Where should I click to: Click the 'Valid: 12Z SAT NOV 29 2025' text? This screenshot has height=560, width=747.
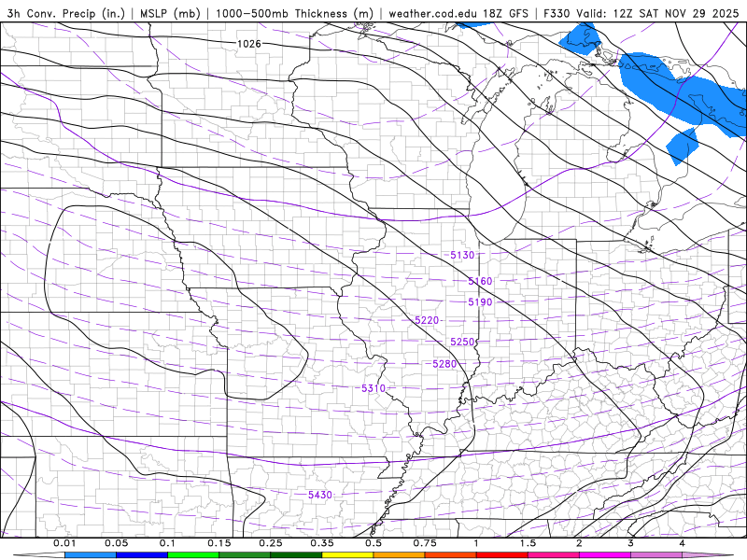tap(657, 13)
